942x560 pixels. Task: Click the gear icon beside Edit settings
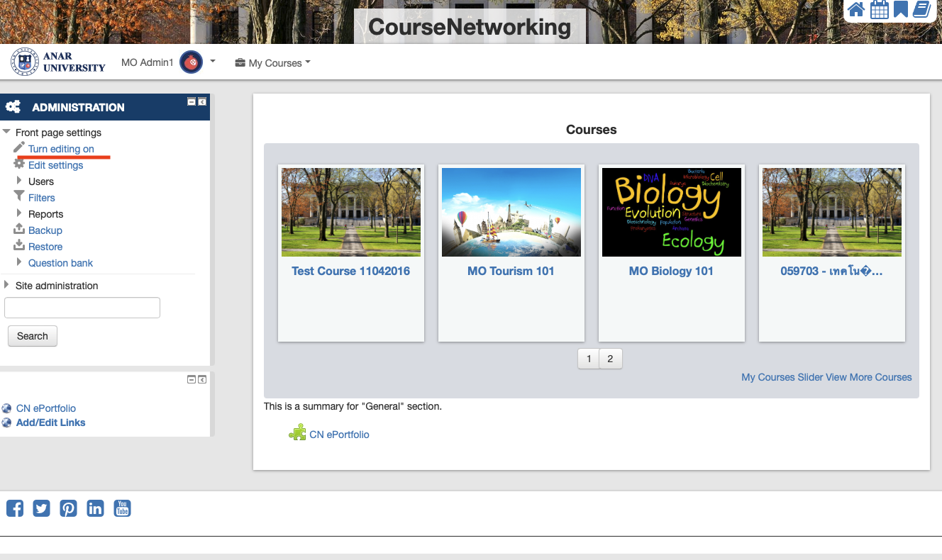pos(19,164)
